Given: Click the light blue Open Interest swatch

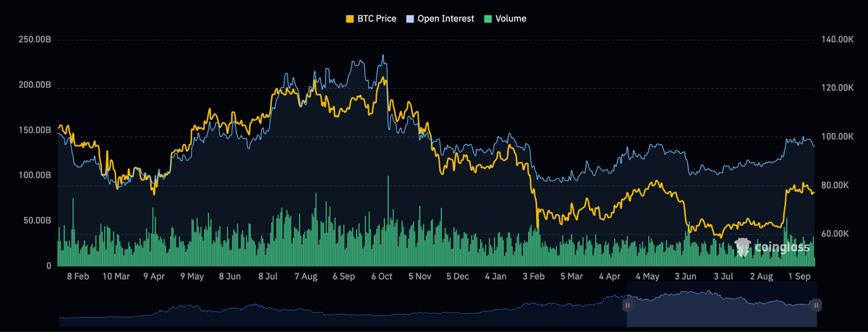Looking at the screenshot, I should pos(411,19).
